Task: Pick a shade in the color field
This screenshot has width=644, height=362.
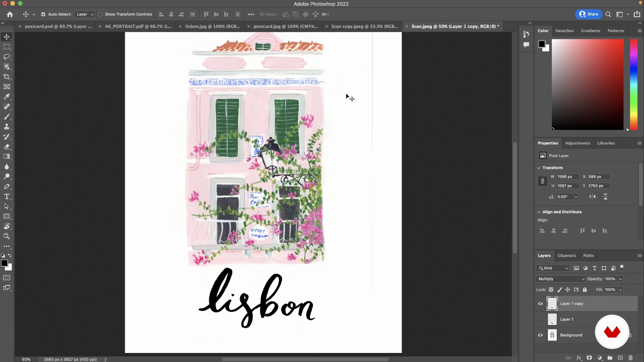Action: point(588,84)
